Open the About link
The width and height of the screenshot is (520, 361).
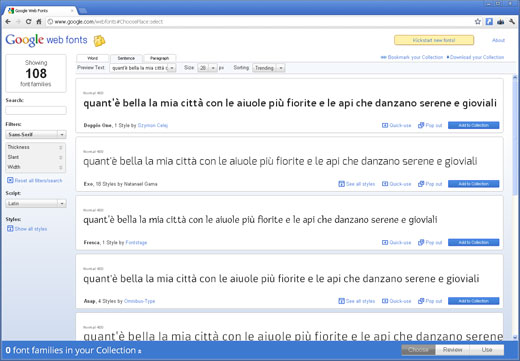pos(498,40)
